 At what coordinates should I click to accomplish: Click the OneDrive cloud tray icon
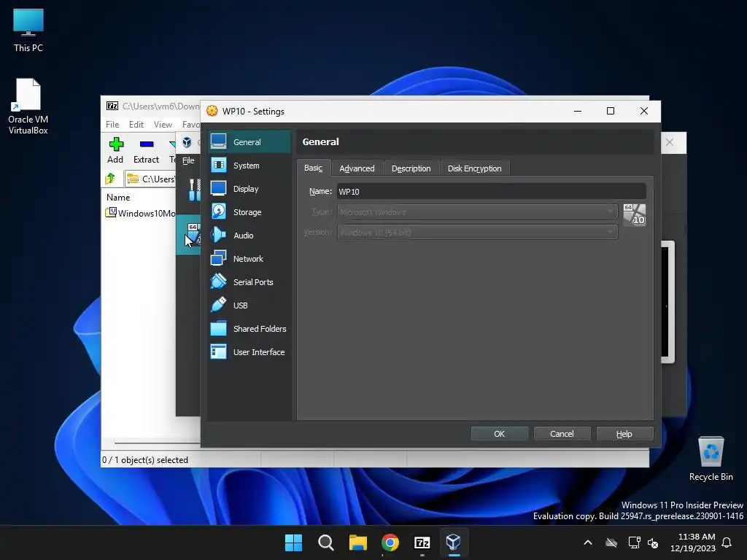coord(611,542)
